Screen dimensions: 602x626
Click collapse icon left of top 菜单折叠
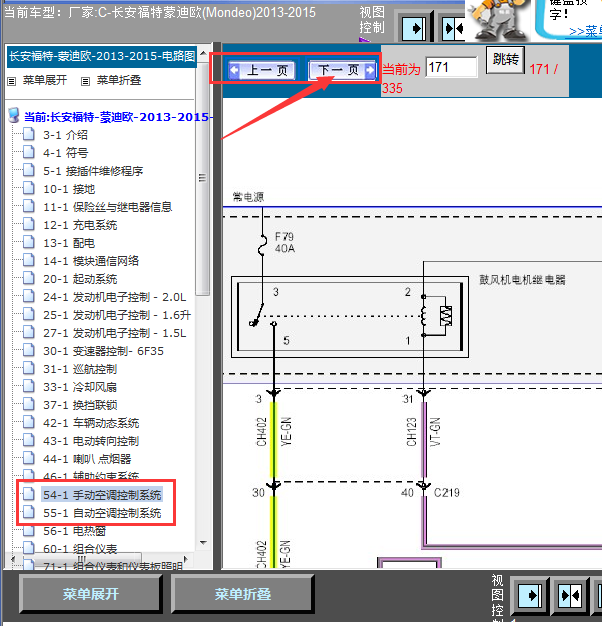[x=85, y=81]
